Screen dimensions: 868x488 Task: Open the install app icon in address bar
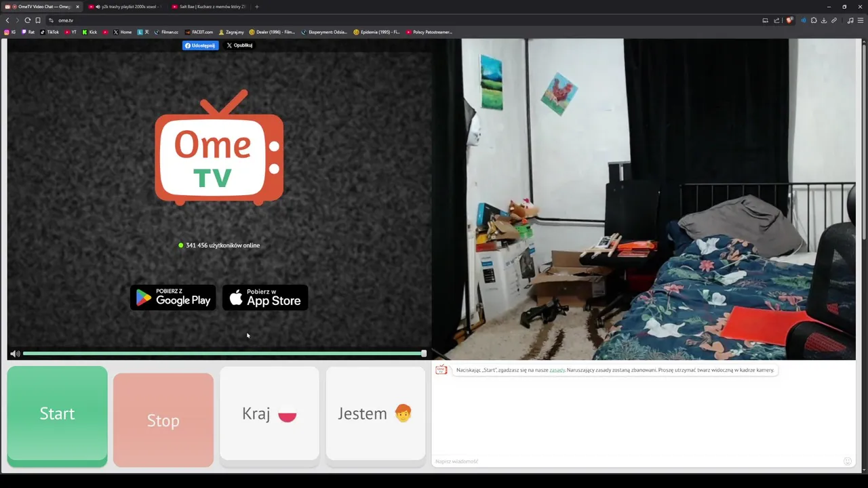[x=765, y=20]
